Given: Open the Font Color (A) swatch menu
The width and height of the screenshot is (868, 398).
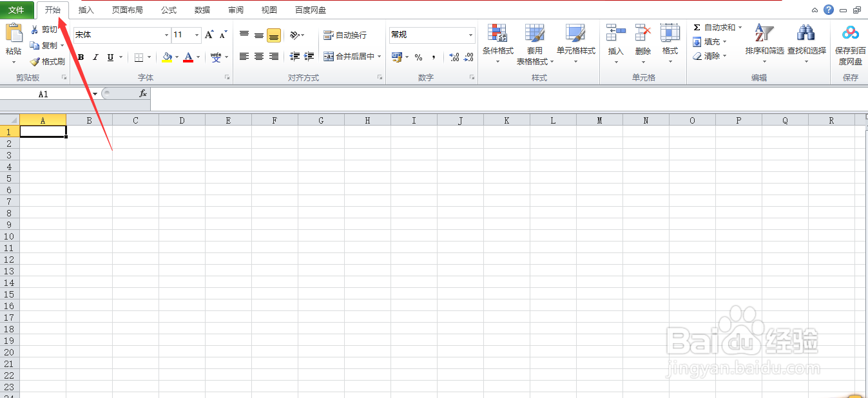Looking at the screenshot, I should tap(189, 57).
